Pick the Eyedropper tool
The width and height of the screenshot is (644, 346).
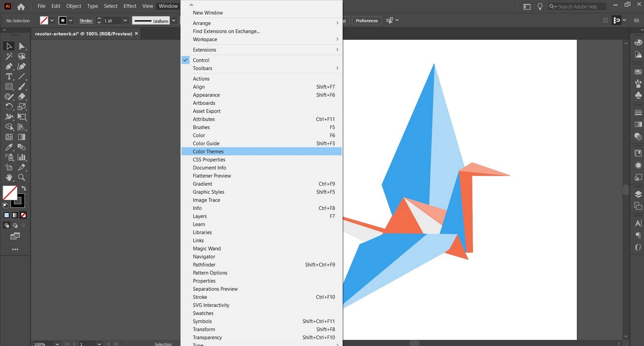[9, 147]
